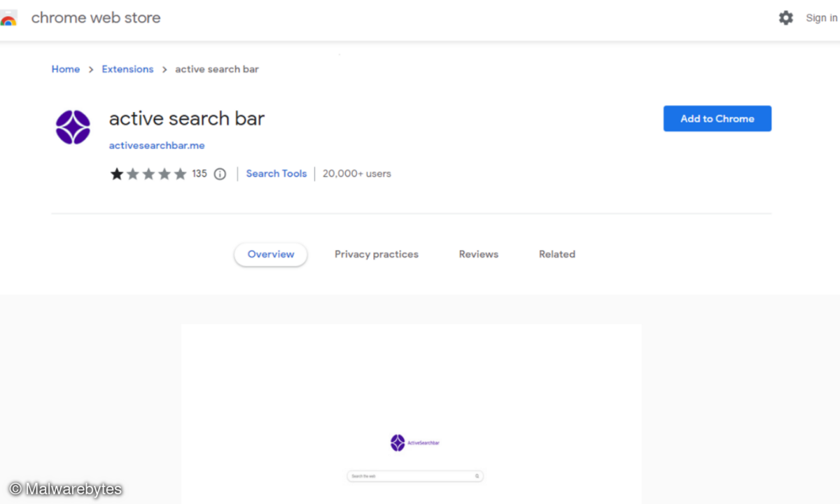This screenshot has width=840, height=504.
Task: Click the magnifier icon in the preview search box
Action: (477, 476)
